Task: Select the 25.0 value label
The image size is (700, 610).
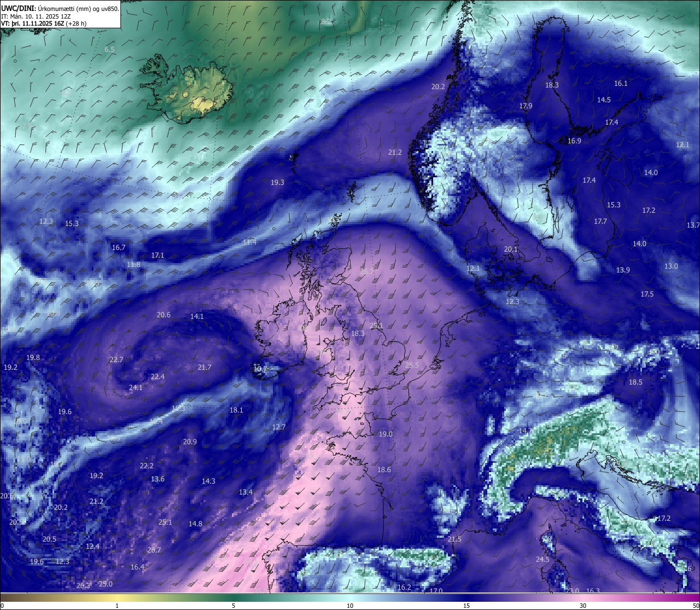Action: click(106, 584)
